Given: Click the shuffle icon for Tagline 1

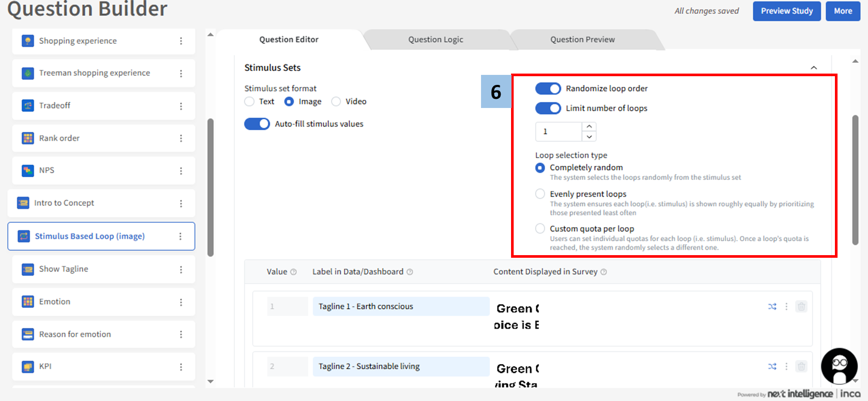Looking at the screenshot, I should pos(772,307).
